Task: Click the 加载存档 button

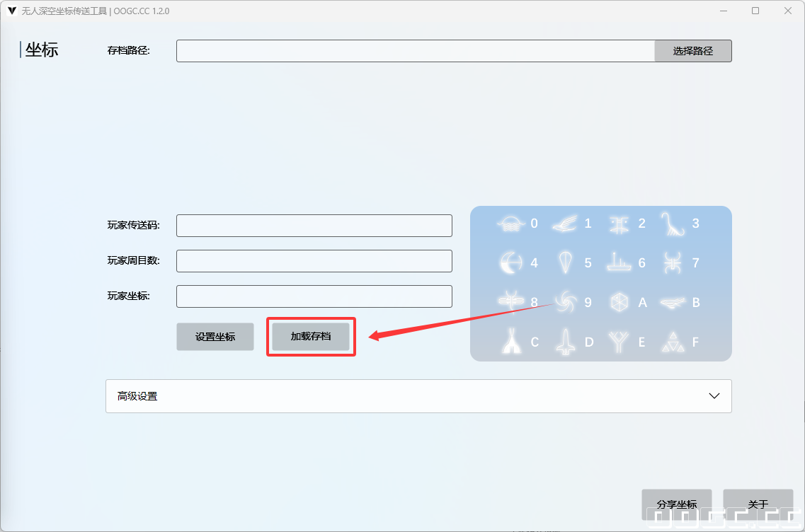Action: [311, 337]
